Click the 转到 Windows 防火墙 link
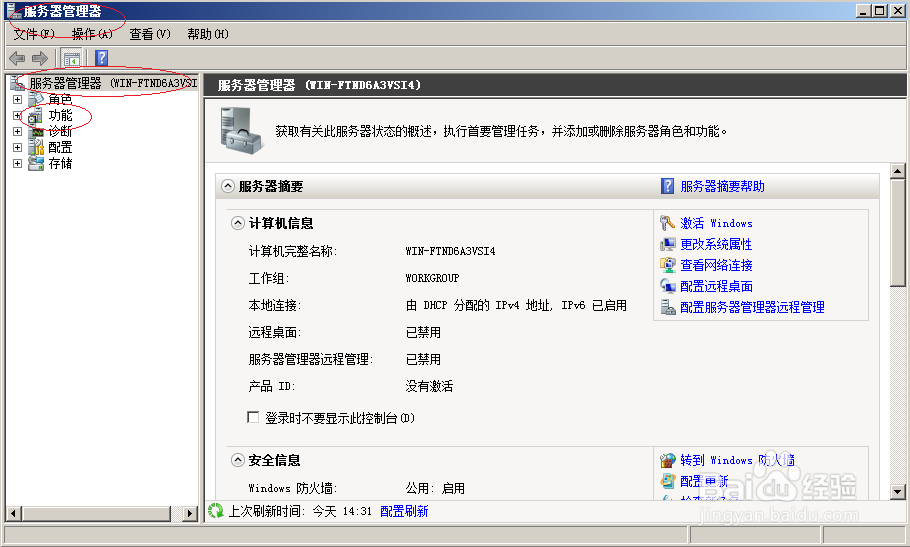Image resolution: width=910 pixels, height=547 pixels. coord(737,460)
